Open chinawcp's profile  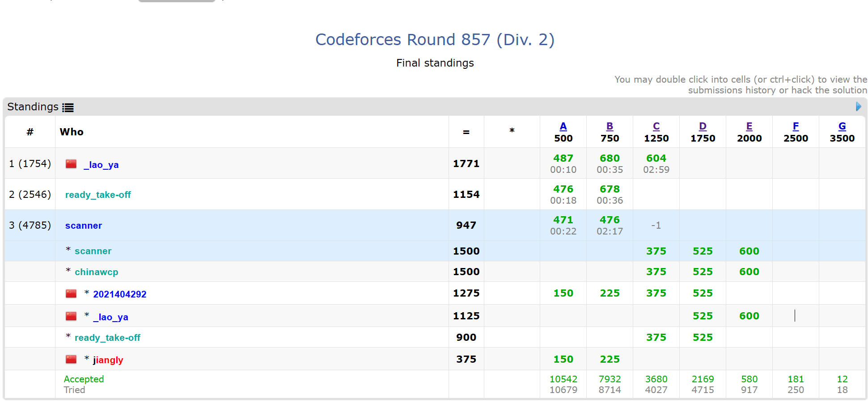(x=97, y=272)
